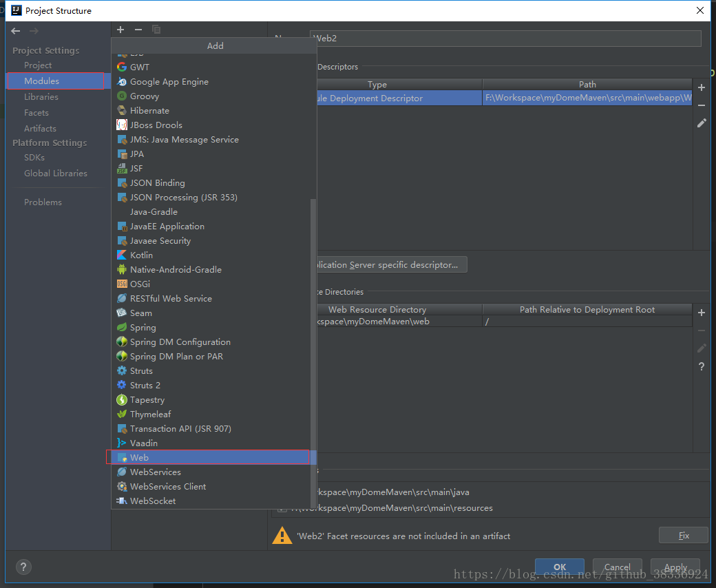Click the Apply button
This screenshot has width=716, height=588.
(x=675, y=567)
